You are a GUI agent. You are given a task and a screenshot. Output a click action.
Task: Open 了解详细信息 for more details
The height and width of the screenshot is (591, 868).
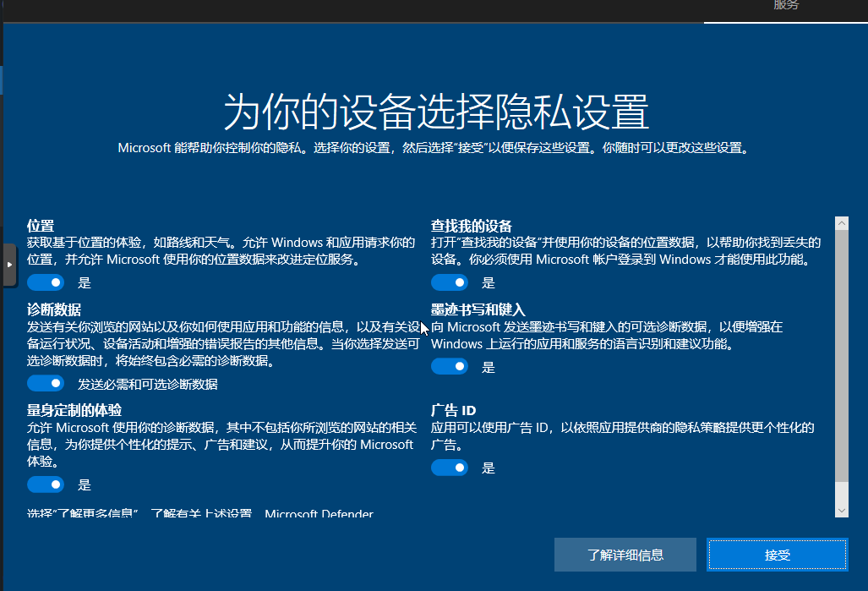[x=625, y=555]
